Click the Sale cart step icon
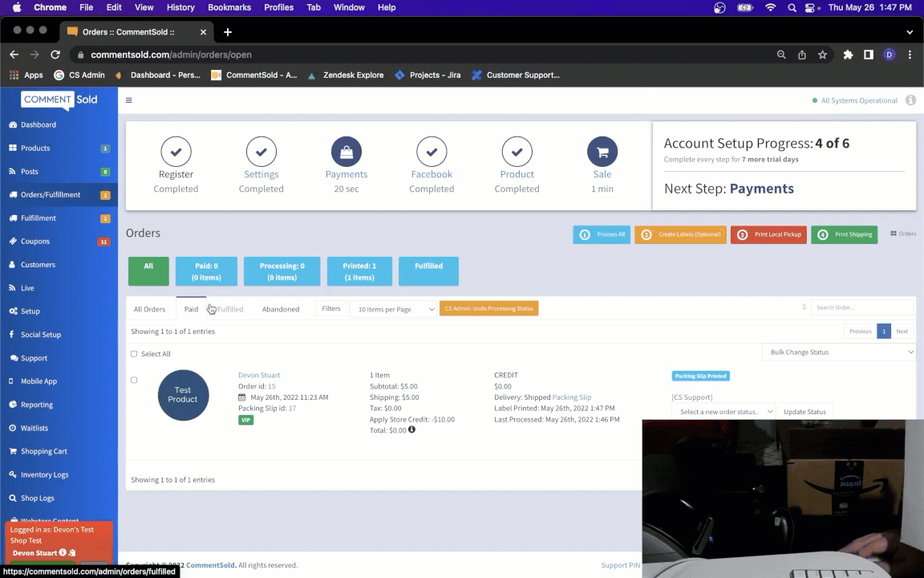The height and width of the screenshot is (578, 924). pos(602,152)
